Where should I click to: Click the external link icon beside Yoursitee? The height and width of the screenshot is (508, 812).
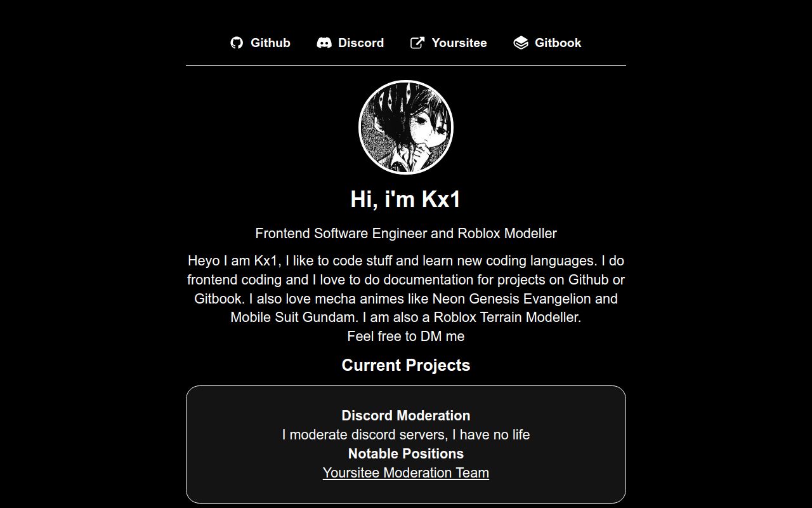pyautogui.click(x=417, y=43)
